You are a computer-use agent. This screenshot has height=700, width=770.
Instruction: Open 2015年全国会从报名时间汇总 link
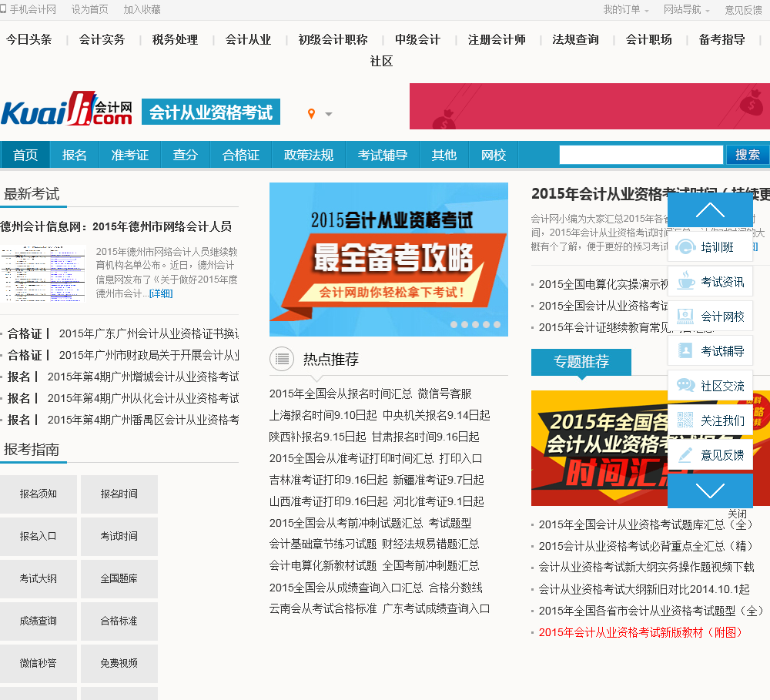pos(340,394)
